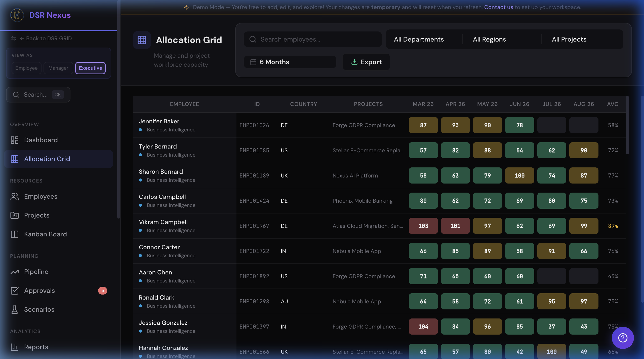Screen dimensions: 644x359
Task: Click Vikram Campbell's red 103 allocation cell
Action: (x=423, y=226)
